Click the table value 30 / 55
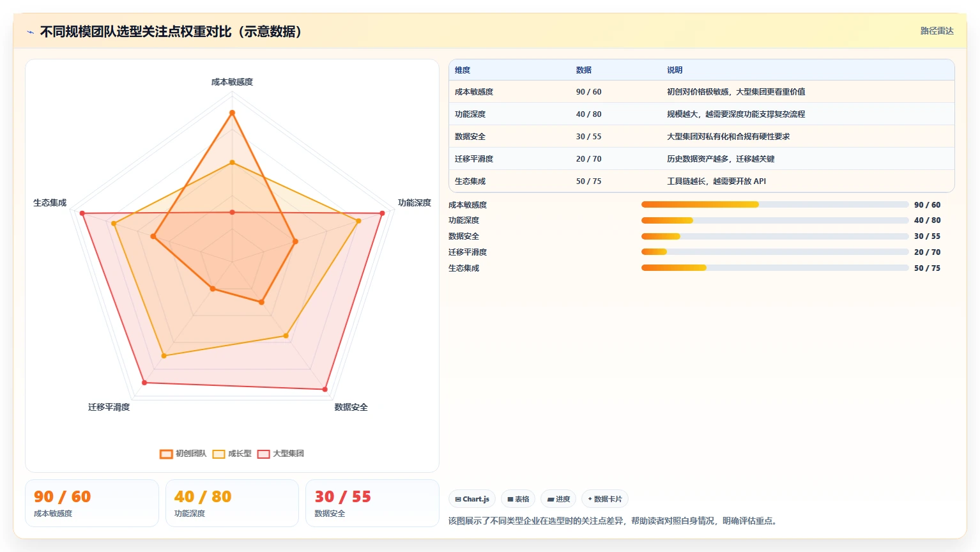 pyautogui.click(x=588, y=137)
